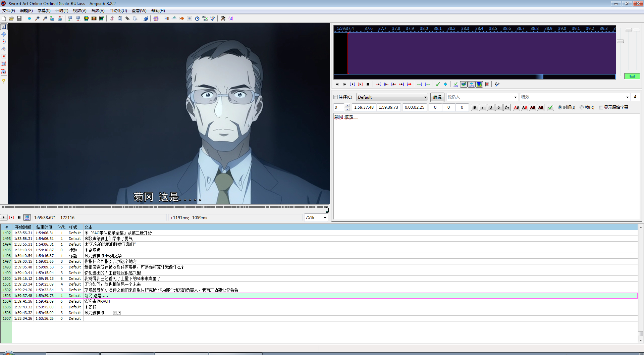Viewport: 644px width, 355px height.
Task: Open the 音频(A) menu
Action: (x=98, y=11)
